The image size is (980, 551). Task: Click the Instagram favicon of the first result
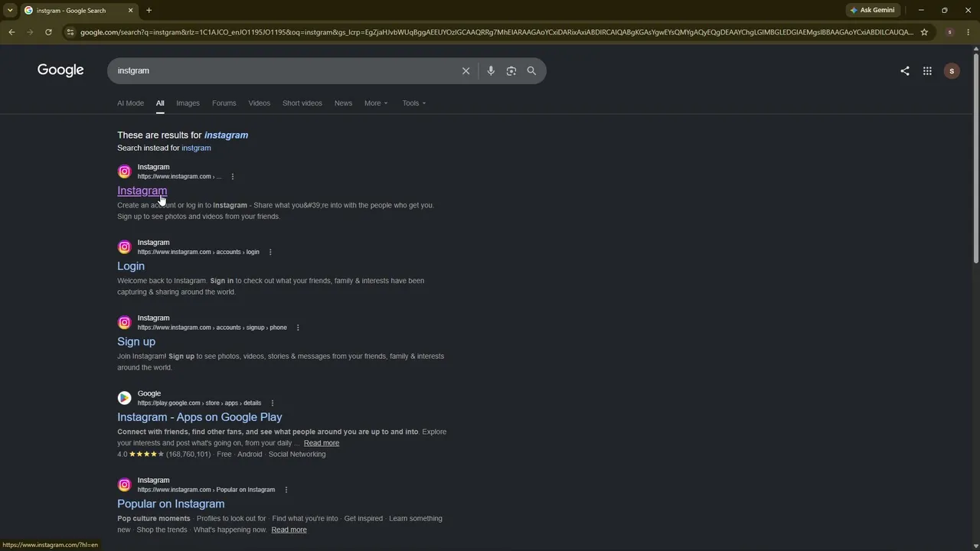point(124,171)
